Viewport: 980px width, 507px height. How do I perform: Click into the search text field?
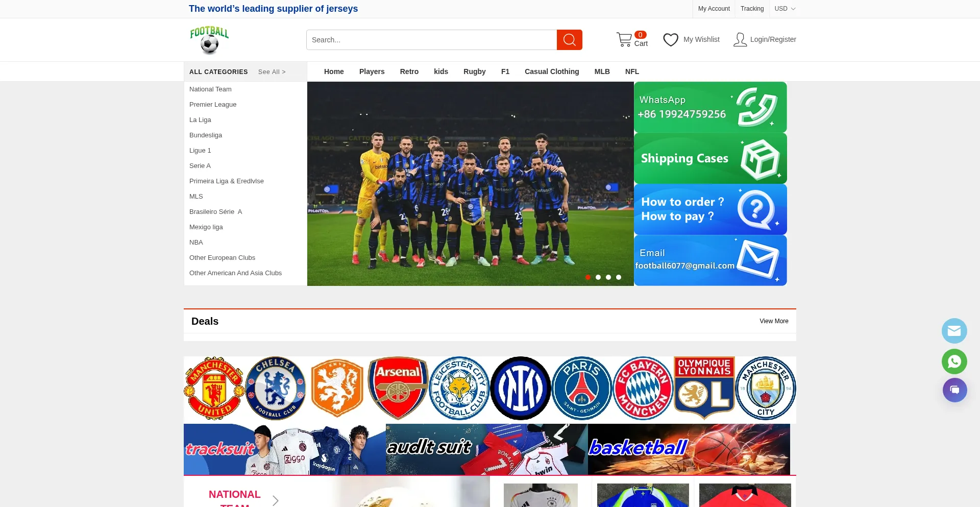click(x=431, y=40)
